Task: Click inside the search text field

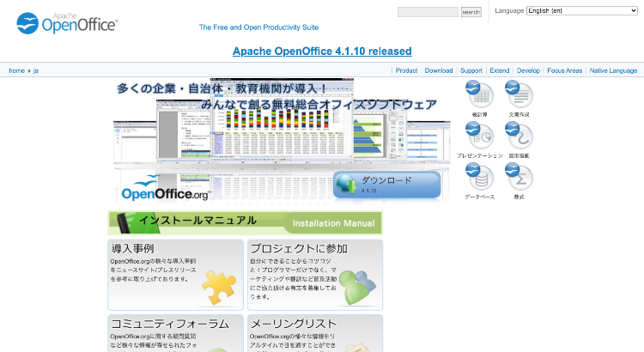Action: [428, 12]
